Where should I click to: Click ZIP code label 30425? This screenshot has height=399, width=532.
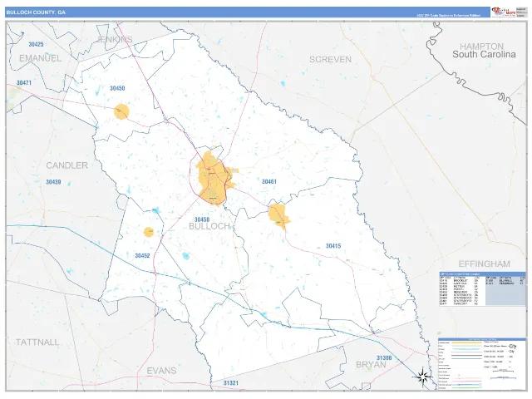tap(36, 44)
